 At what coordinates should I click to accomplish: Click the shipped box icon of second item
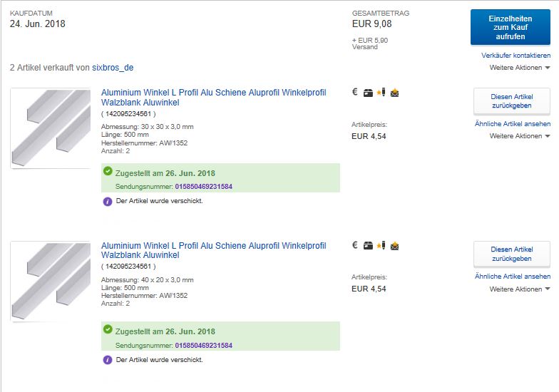point(368,245)
